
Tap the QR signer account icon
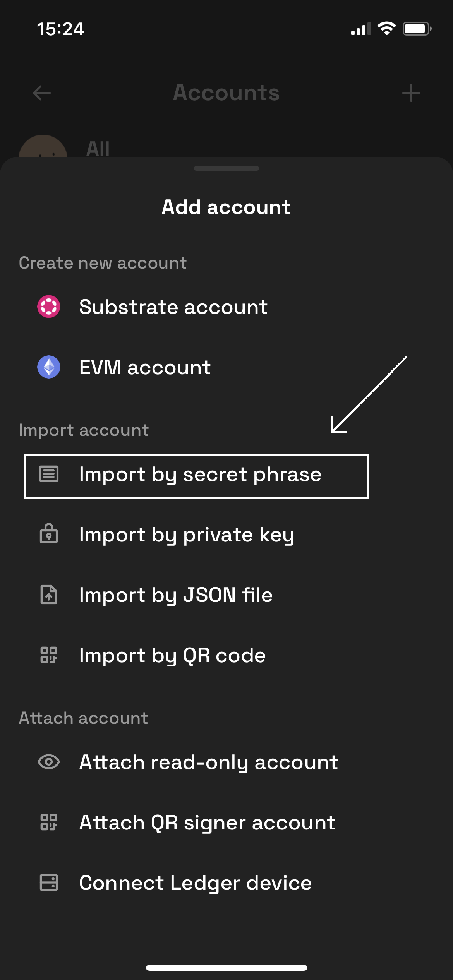click(49, 822)
